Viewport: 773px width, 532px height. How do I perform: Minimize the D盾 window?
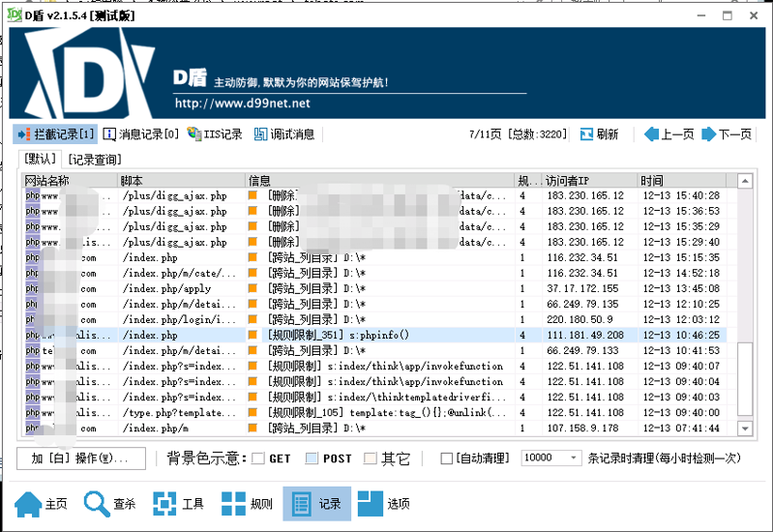[x=701, y=15]
